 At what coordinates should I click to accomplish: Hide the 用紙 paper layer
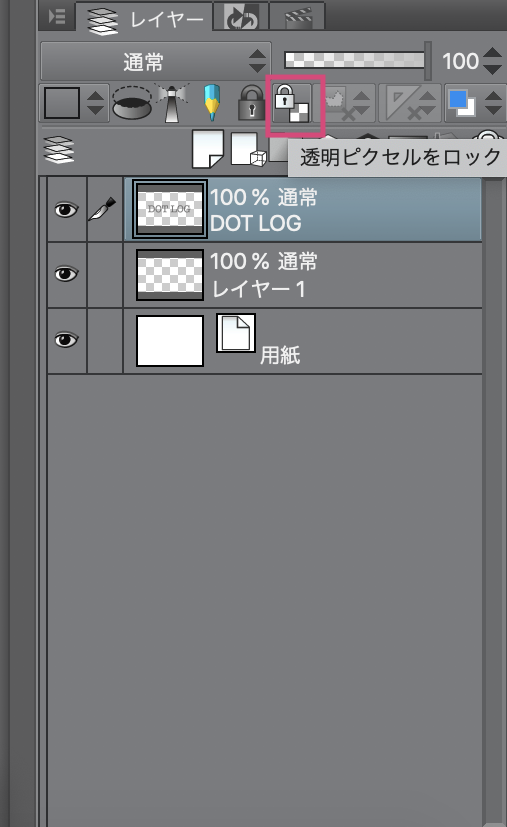click(66, 340)
